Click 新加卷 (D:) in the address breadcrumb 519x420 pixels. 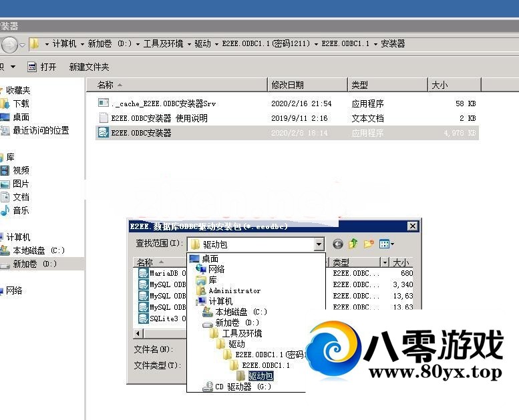[110, 43]
